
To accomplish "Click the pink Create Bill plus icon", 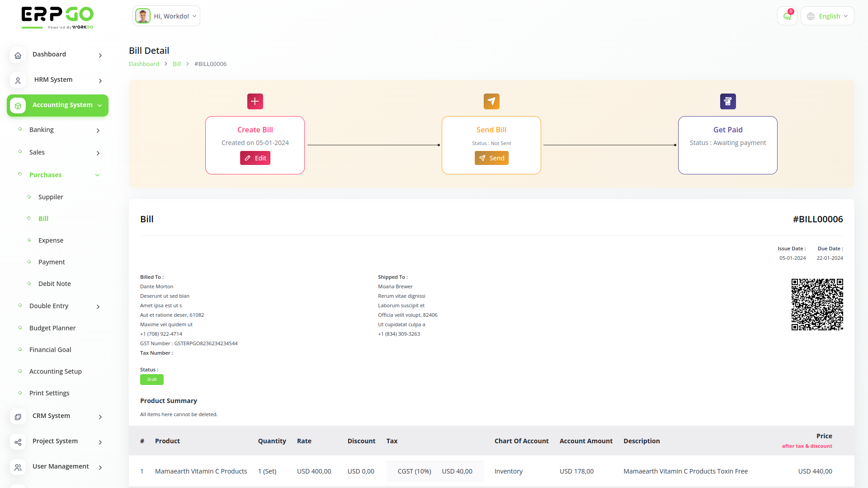I will point(255,101).
